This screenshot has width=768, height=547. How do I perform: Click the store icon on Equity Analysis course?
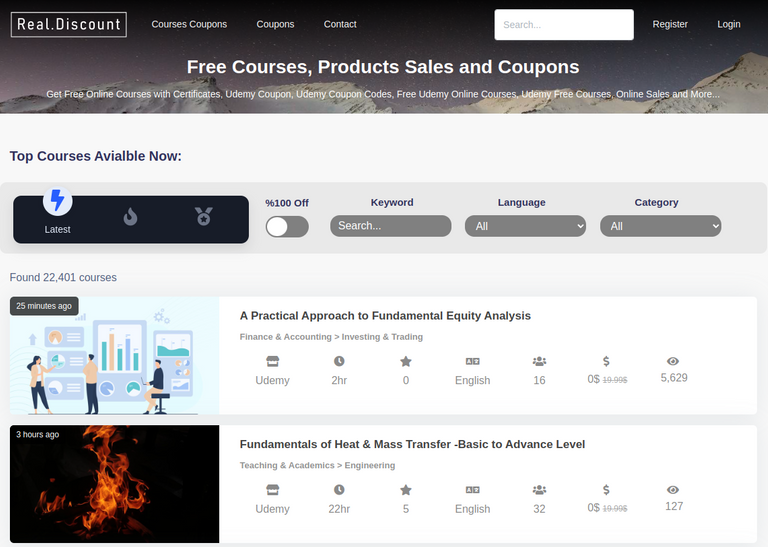[x=272, y=361]
